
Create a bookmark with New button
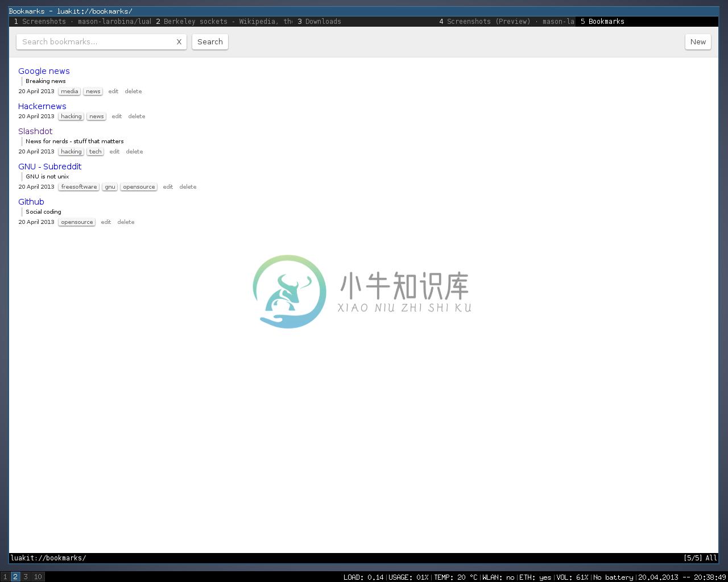[698, 41]
